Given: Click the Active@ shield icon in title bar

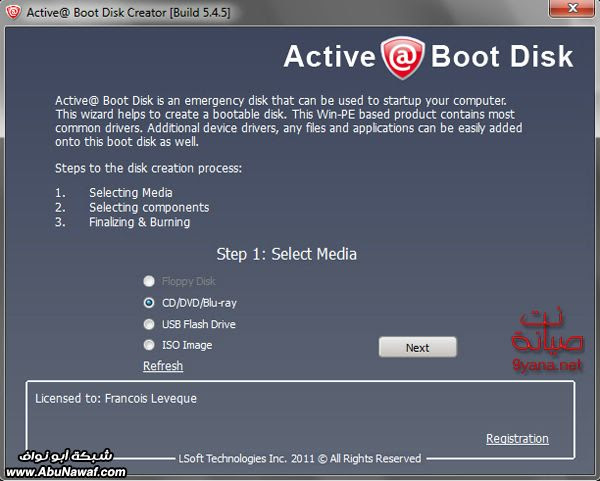Looking at the screenshot, I should [13, 12].
